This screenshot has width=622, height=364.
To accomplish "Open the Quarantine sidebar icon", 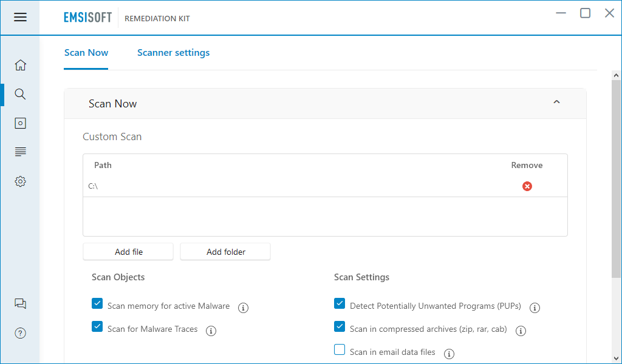I will [x=20, y=123].
